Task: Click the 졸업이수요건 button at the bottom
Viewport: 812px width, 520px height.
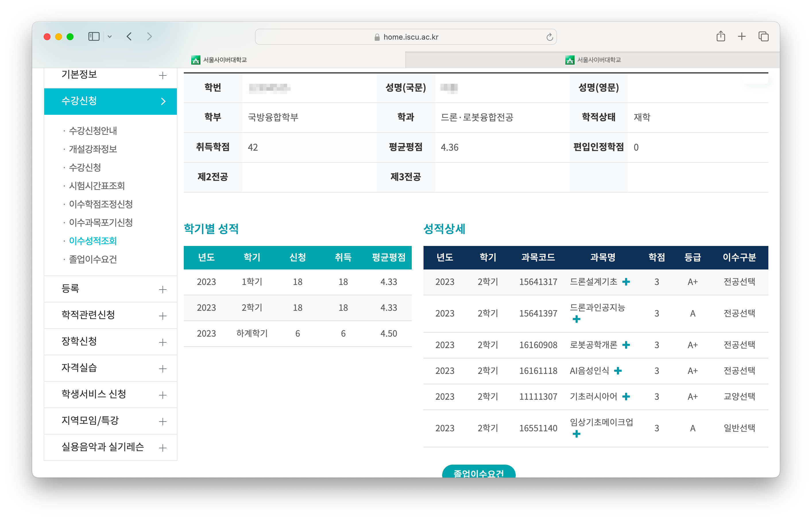Action: (479, 472)
